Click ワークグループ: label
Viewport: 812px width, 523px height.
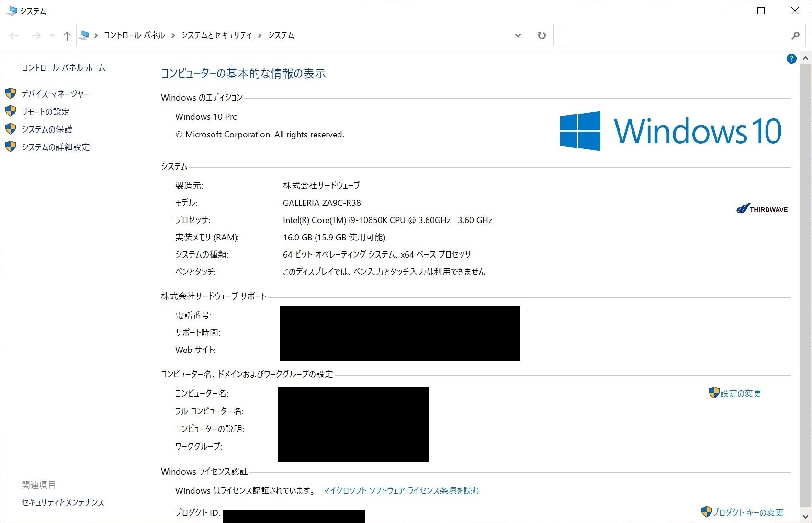199,446
